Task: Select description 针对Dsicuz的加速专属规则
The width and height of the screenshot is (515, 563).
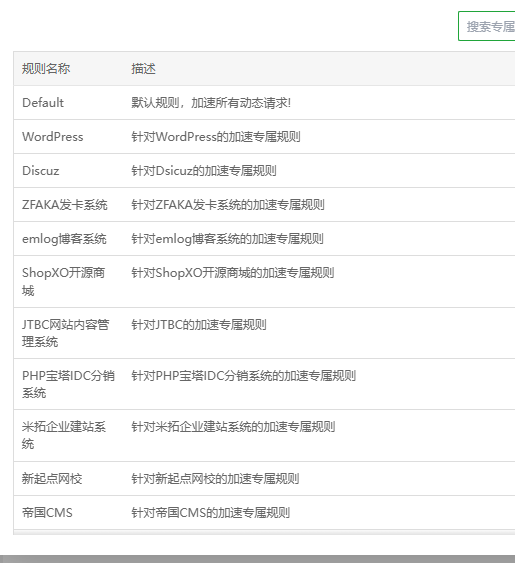Action: pos(204,171)
